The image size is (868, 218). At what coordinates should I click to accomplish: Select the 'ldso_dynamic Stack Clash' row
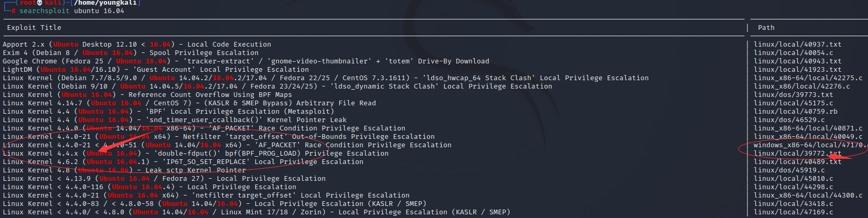277,86
